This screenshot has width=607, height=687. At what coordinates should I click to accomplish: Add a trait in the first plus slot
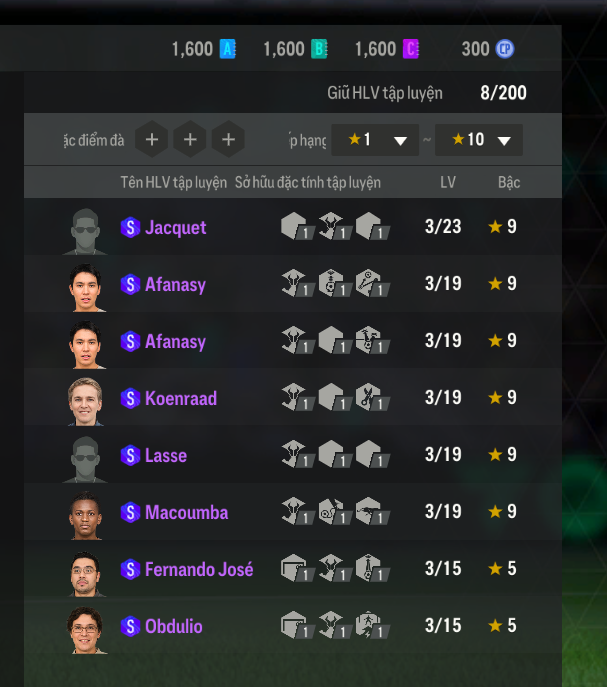152,139
